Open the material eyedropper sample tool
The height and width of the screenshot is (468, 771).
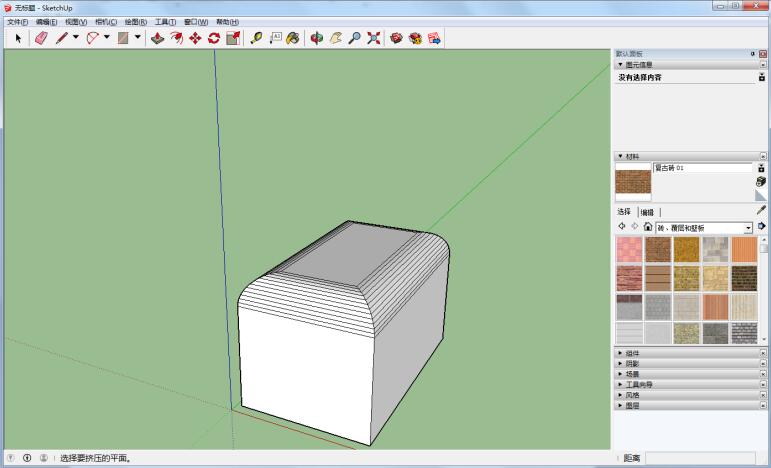(761, 211)
